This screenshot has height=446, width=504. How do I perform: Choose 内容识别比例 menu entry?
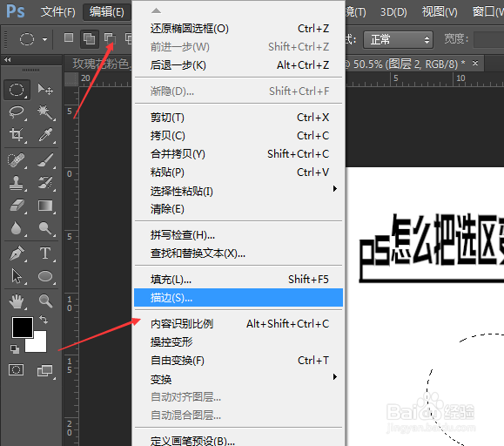pos(239,324)
